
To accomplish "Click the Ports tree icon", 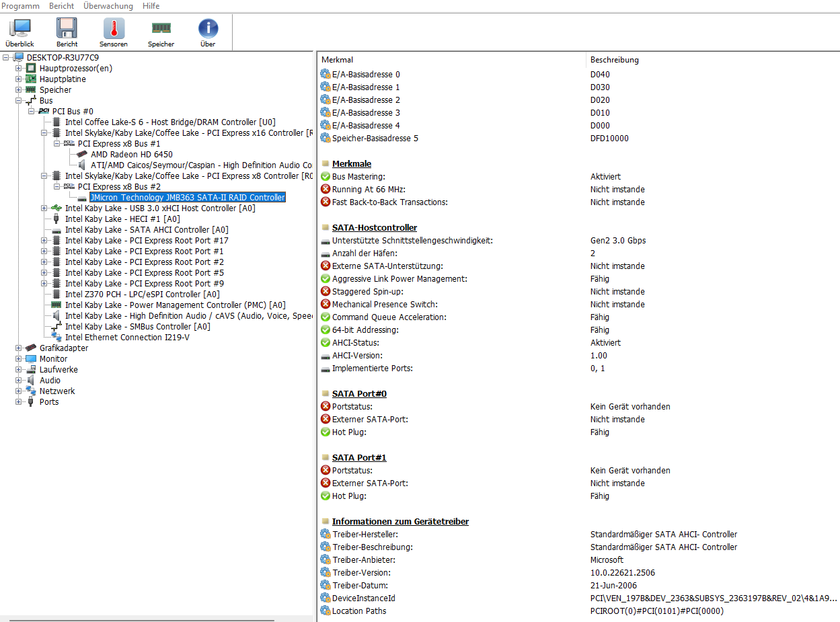I will pos(31,402).
